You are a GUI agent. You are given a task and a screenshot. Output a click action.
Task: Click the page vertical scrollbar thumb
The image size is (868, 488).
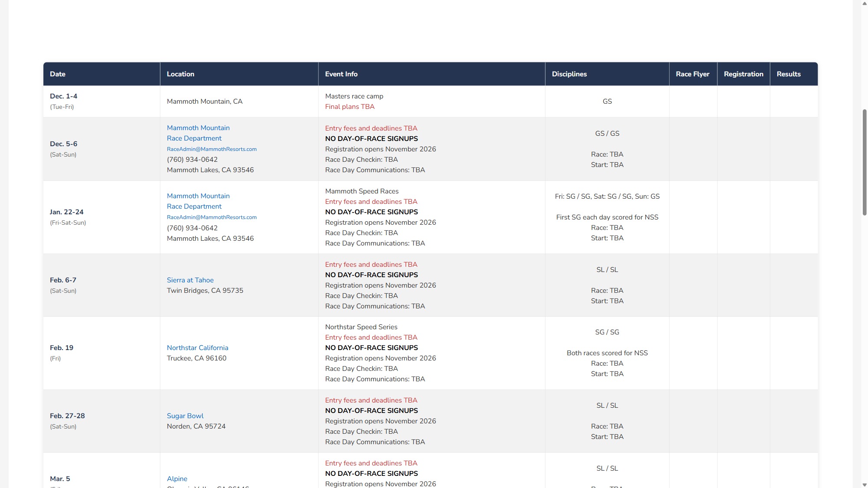tap(865, 163)
